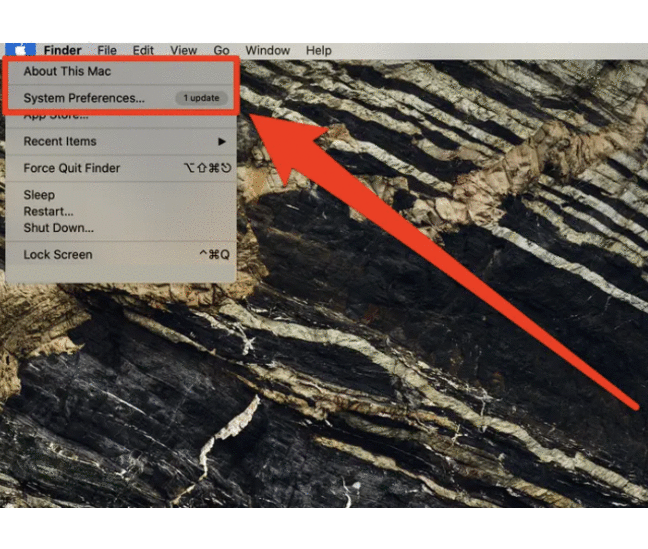Choose System Preferences from Apple menu
This screenshot has height=549, width=648.
pos(84,98)
